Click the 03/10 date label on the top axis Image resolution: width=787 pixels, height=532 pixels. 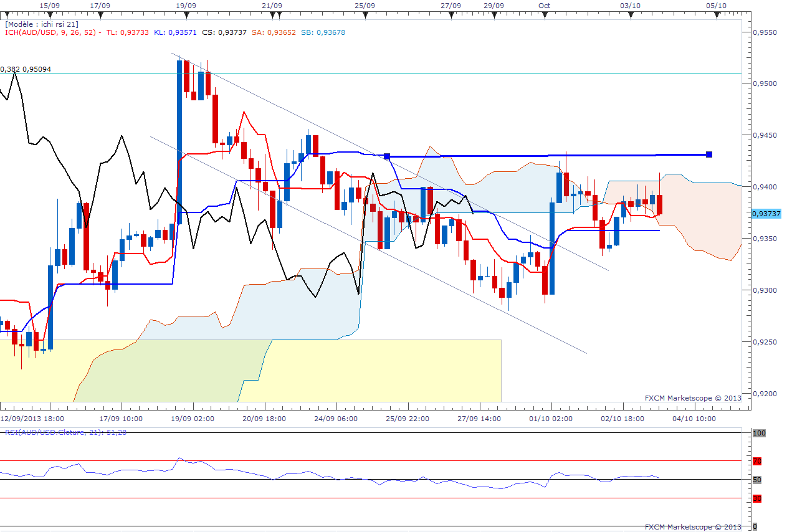coord(631,5)
